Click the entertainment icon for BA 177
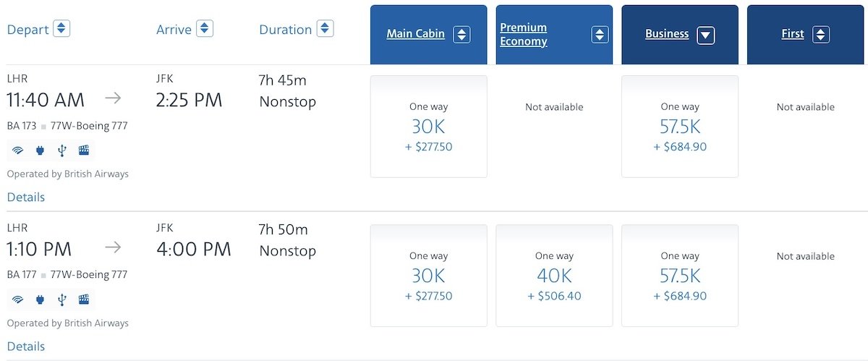 coord(84,300)
